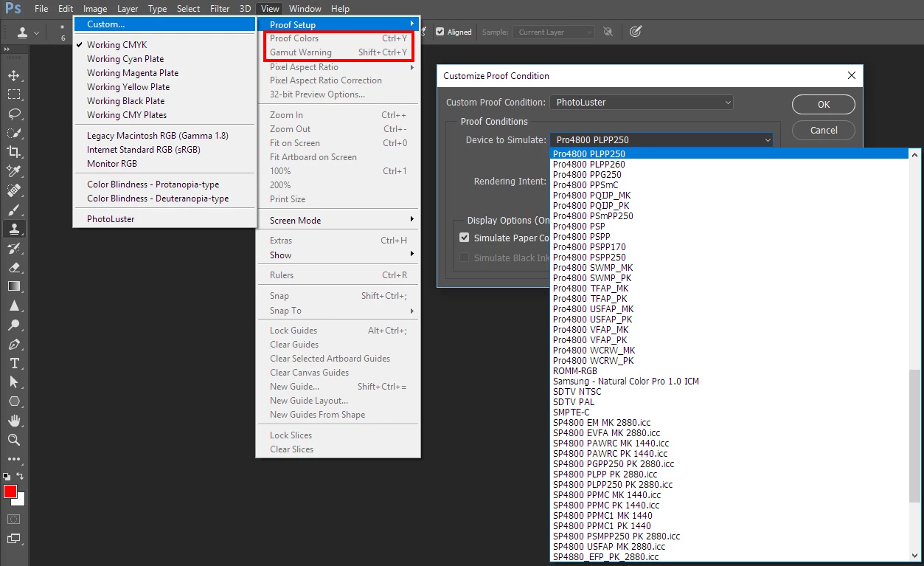Image resolution: width=924 pixels, height=566 pixels.
Task: Click scrollbar up arrow in device list
Action: tap(914, 154)
